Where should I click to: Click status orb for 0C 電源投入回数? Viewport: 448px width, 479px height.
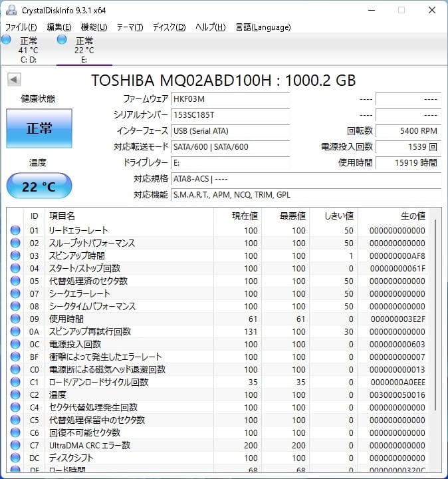coord(15,345)
